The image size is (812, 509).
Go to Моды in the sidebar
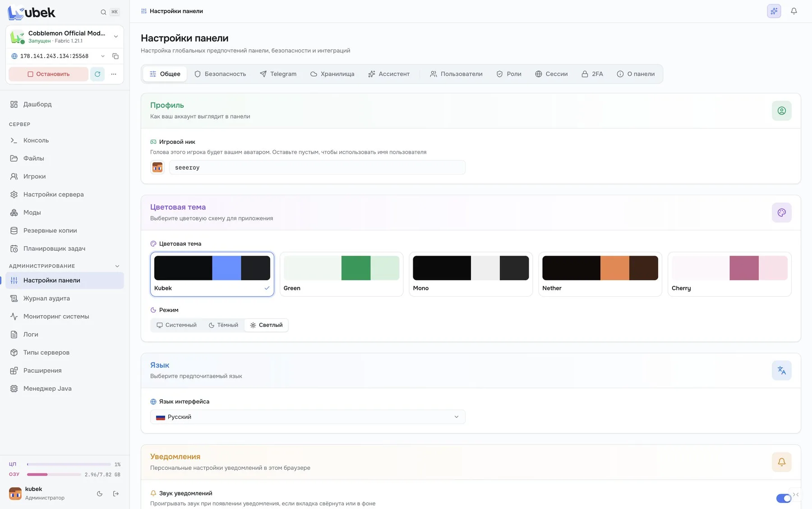65,212
